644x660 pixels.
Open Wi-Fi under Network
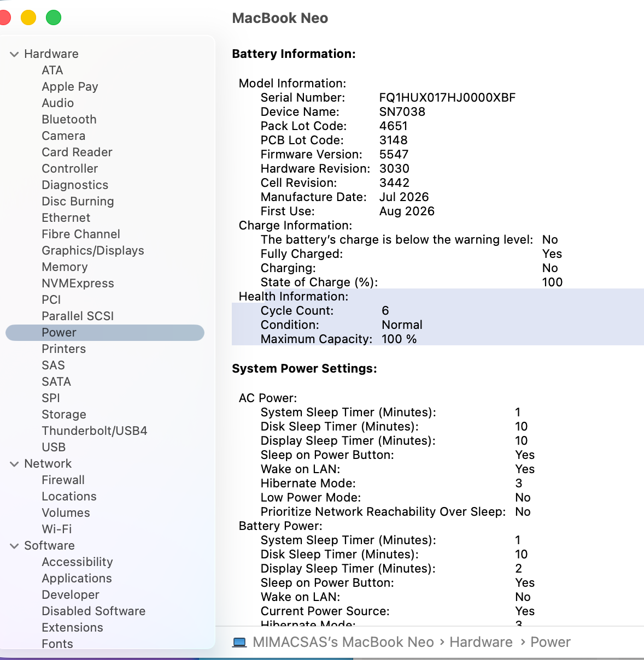point(57,529)
